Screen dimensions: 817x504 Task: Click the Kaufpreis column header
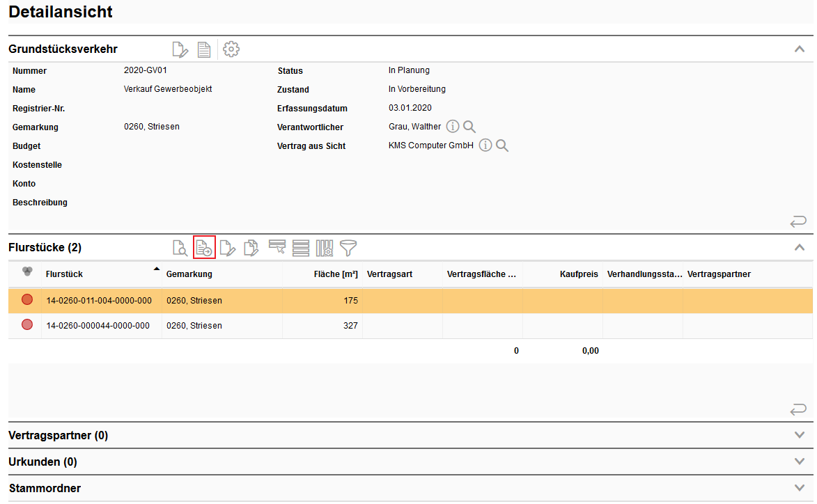[578, 274]
